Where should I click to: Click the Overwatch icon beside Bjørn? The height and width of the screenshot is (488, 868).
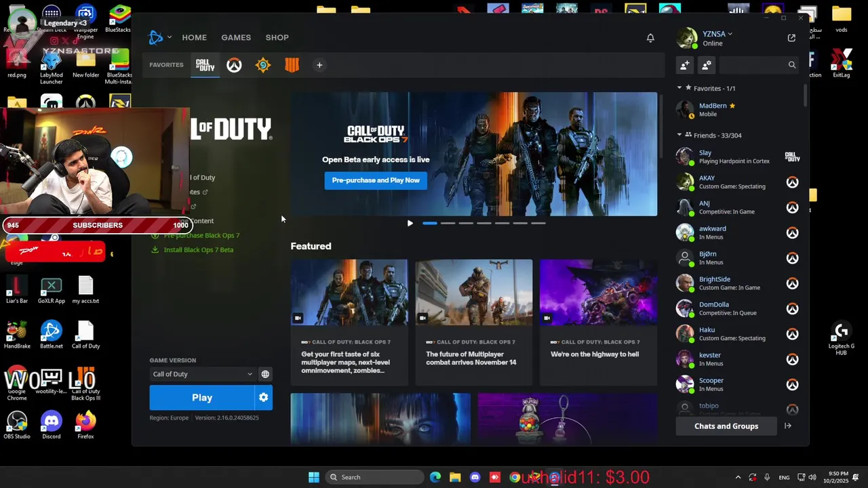pos(792,258)
